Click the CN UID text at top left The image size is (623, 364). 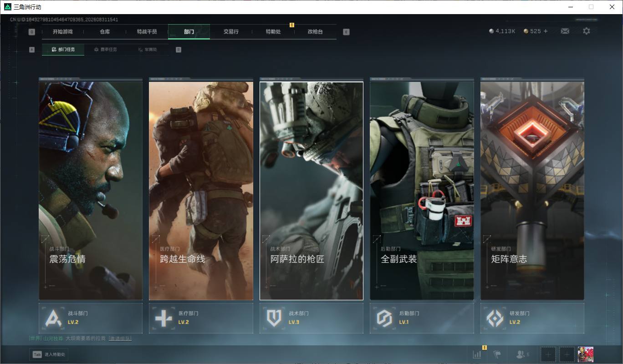point(64,20)
